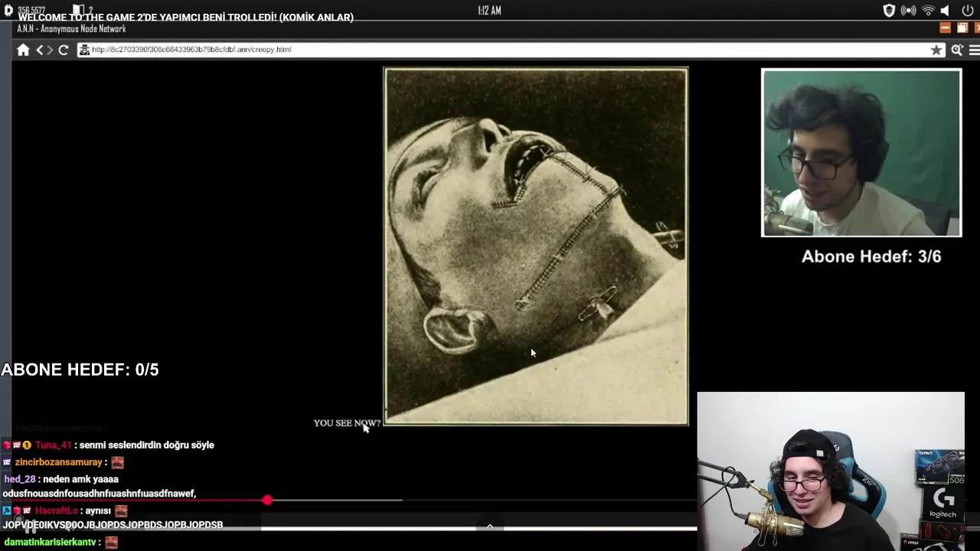Viewport: 980px width, 551px height.
Task: Open the WiFi network menu
Action: [x=928, y=11]
